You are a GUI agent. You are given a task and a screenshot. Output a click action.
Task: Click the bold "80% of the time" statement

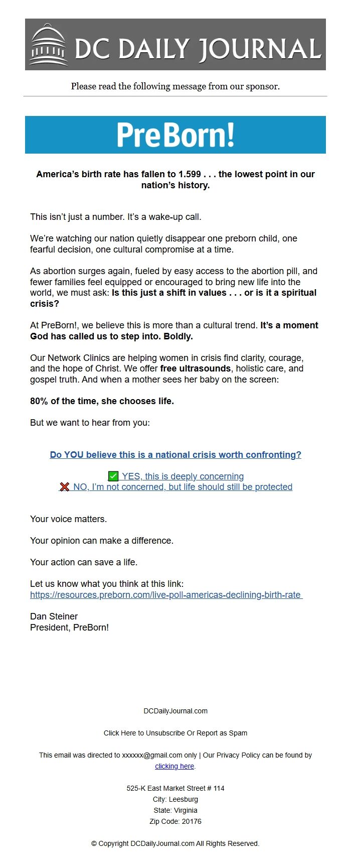[102, 401]
